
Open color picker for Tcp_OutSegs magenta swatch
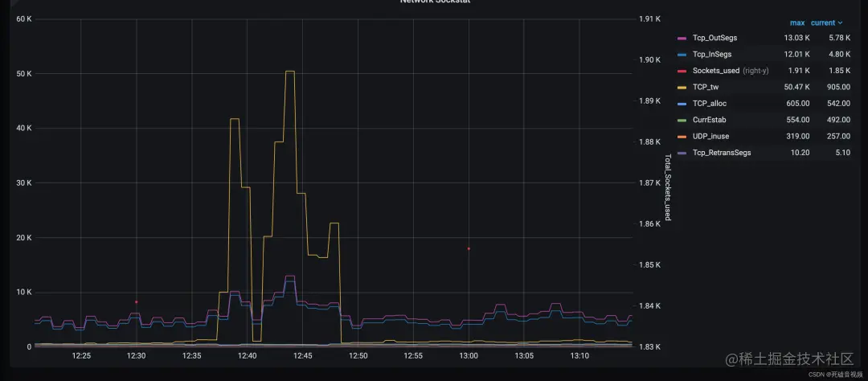pyautogui.click(x=682, y=39)
